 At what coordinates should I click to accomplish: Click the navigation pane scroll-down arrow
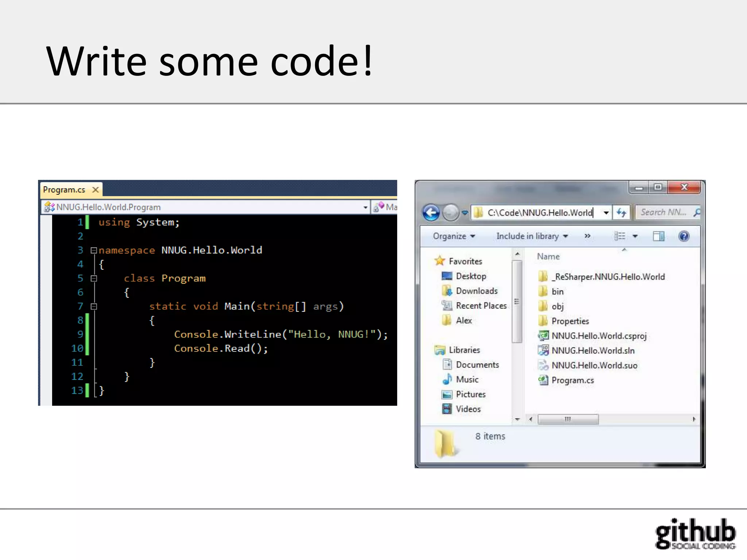517,419
